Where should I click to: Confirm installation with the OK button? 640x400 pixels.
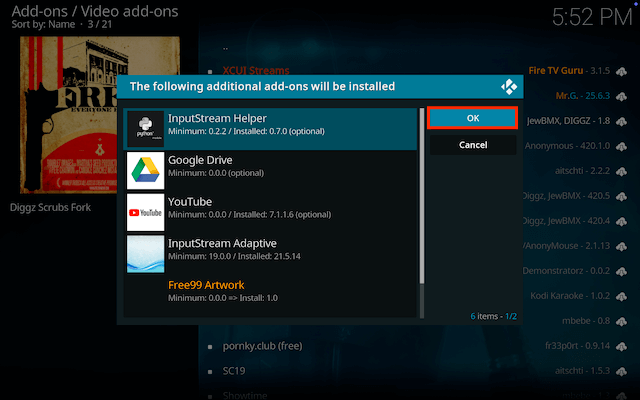(x=473, y=118)
